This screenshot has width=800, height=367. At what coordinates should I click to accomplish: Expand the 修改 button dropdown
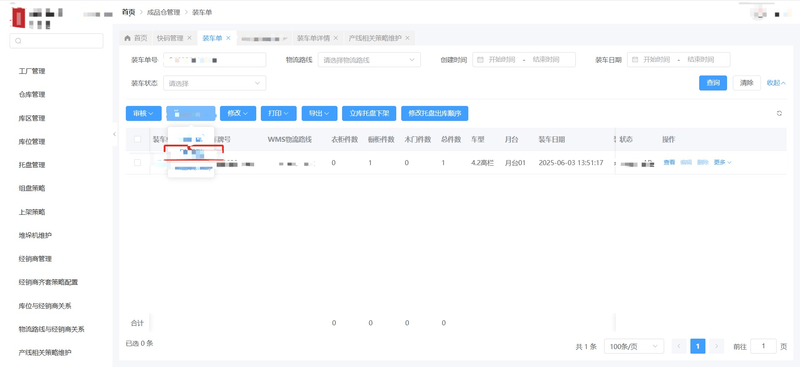click(x=238, y=113)
